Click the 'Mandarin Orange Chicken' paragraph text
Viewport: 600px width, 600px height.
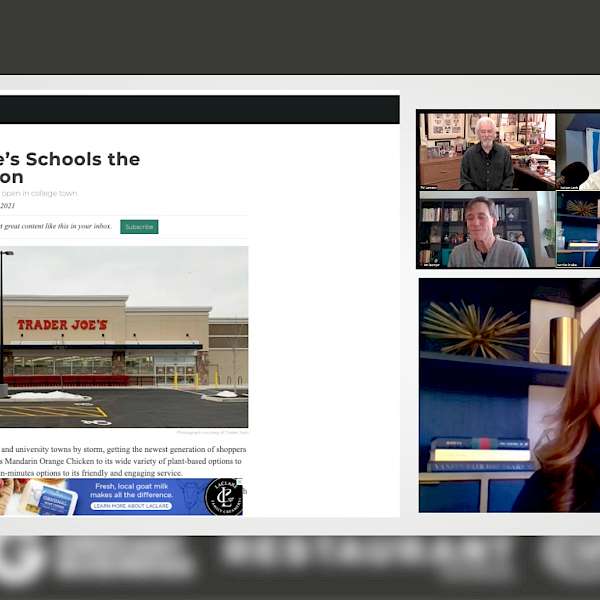point(123,461)
